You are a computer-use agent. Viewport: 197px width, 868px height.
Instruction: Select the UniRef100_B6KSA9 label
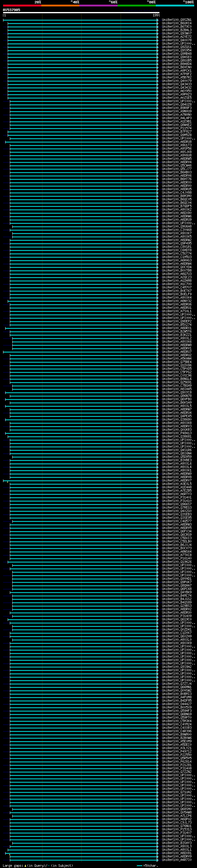click(177, 403)
